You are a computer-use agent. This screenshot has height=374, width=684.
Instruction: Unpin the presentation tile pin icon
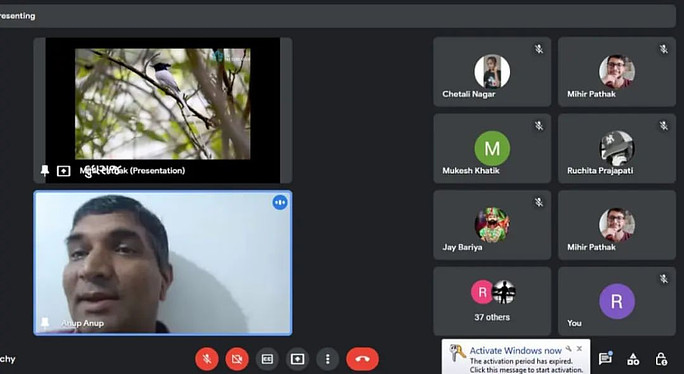pos(44,171)
